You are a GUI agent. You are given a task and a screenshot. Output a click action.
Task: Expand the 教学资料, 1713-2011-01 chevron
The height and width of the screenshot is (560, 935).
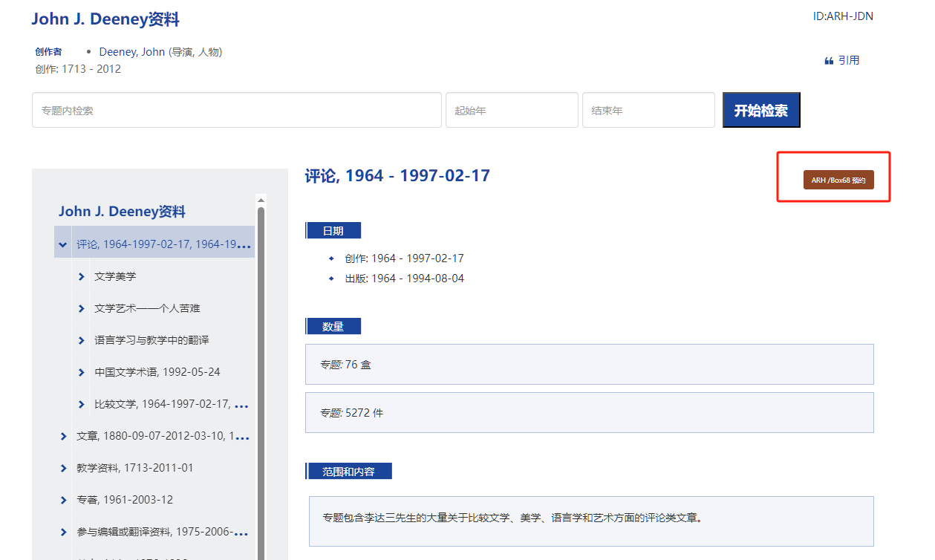click(x=63, y=468)
